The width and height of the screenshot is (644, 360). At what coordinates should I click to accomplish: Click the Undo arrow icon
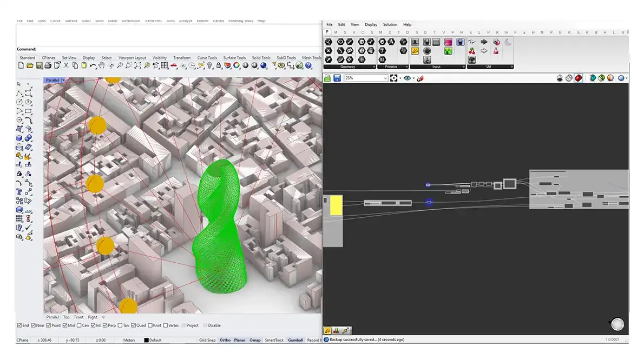pos(93,65)
